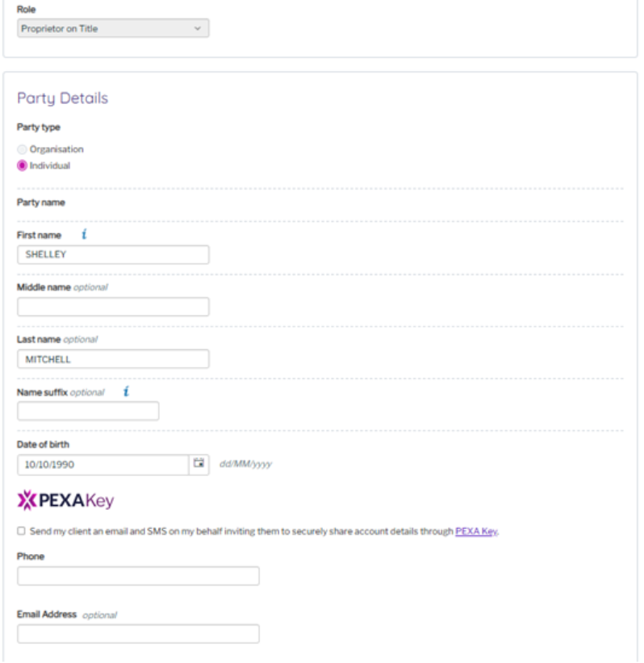The image size is (644, 663).
Task: Select the Individual party type
Action: tap(23, 165)
